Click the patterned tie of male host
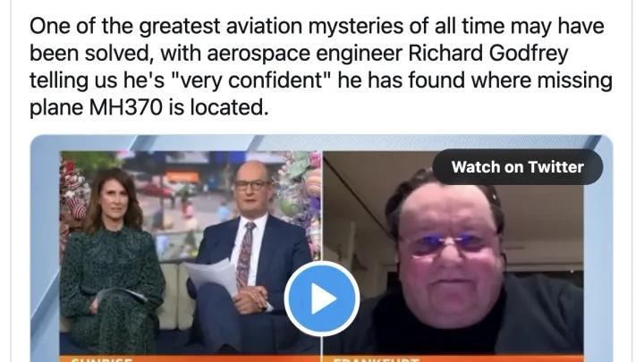Image resolution: width=644 pixels, height=362 pixels. click(x=245, y=255)
